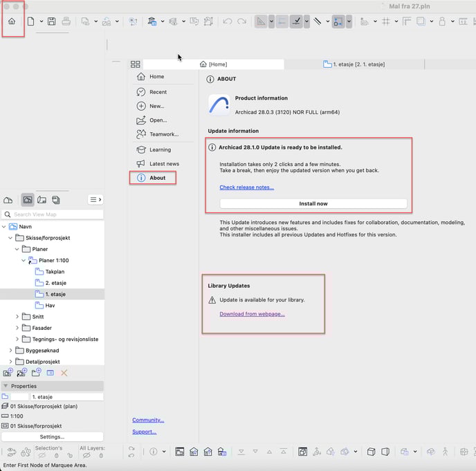
Task: Expand the Snitt folder
Action: click(x=17, y=317)
